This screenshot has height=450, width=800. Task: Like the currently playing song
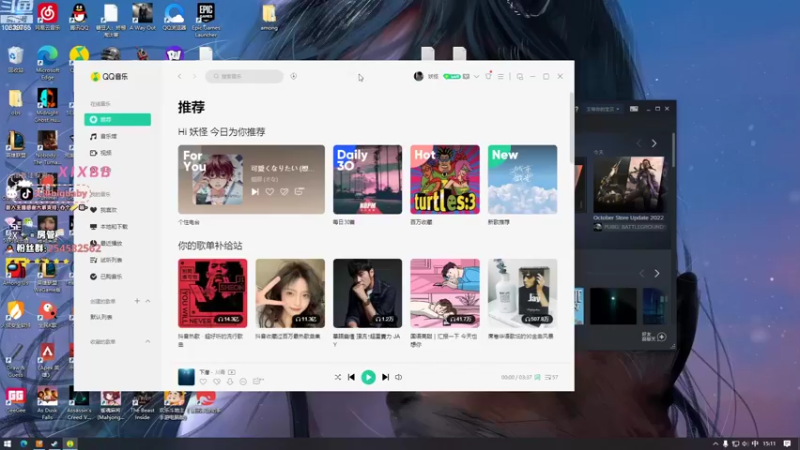204,382
